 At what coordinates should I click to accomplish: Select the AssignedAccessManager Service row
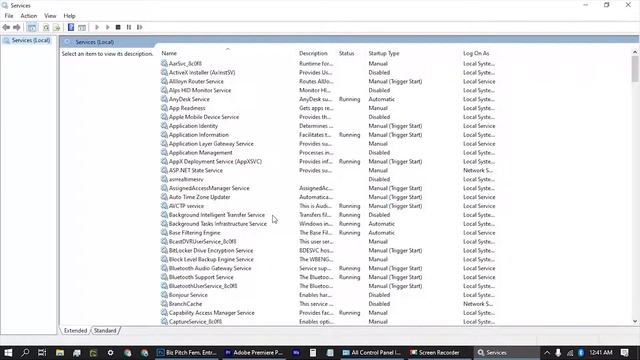327,188
